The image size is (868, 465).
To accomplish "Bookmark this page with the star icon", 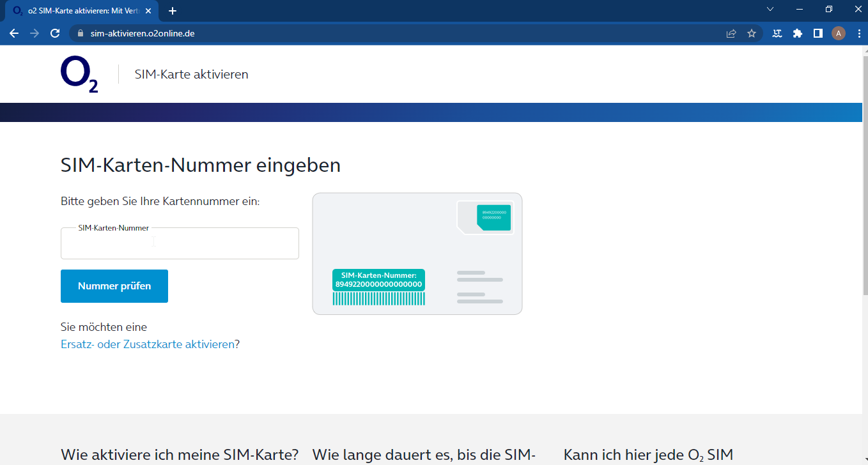I will pos(752,33).
